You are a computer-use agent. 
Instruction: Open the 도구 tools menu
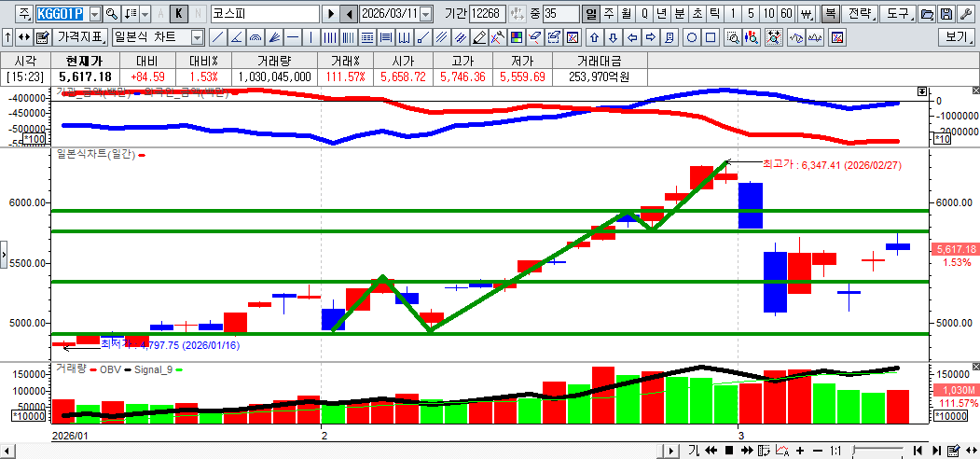click(897, 14)
